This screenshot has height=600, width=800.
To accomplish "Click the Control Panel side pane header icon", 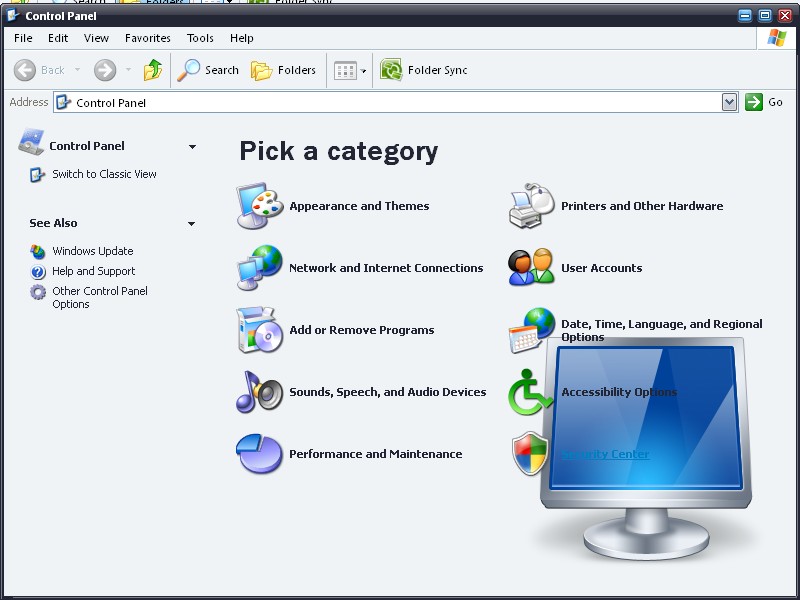I will tap(31, 142).
